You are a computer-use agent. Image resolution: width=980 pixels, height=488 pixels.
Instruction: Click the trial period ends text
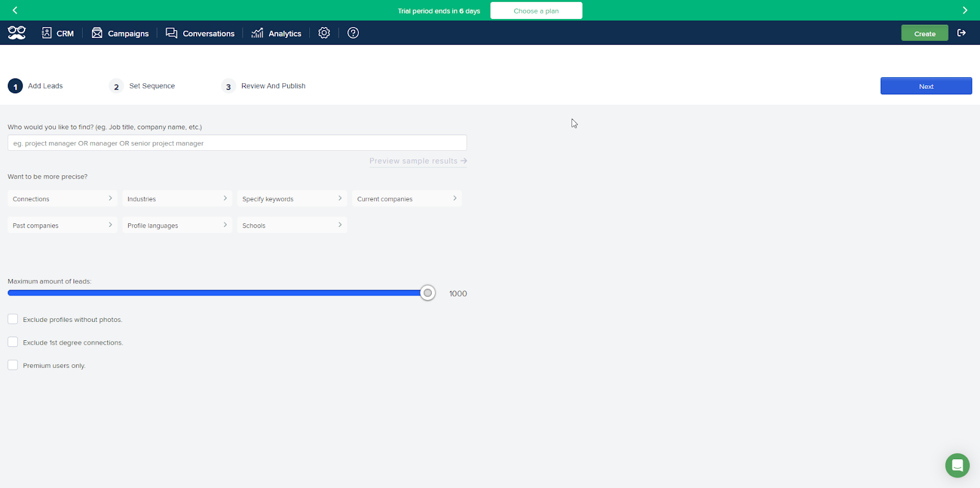[x=439, y=11]
